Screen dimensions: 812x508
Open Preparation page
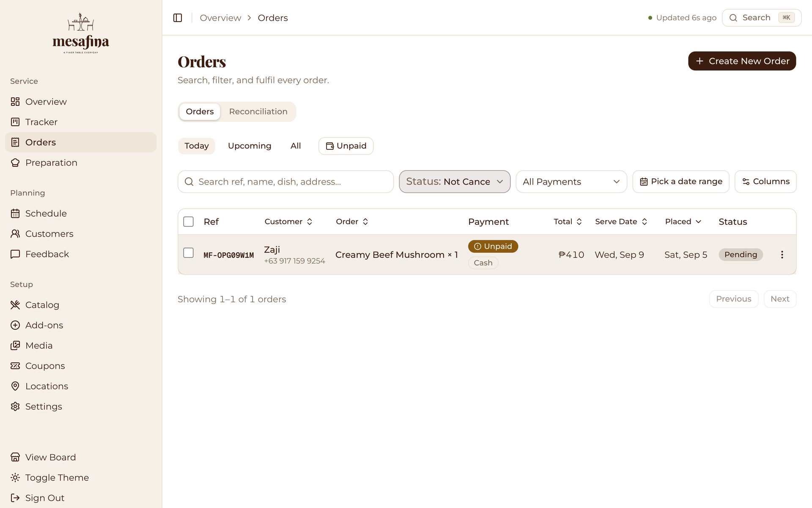[x=81, y=163]
